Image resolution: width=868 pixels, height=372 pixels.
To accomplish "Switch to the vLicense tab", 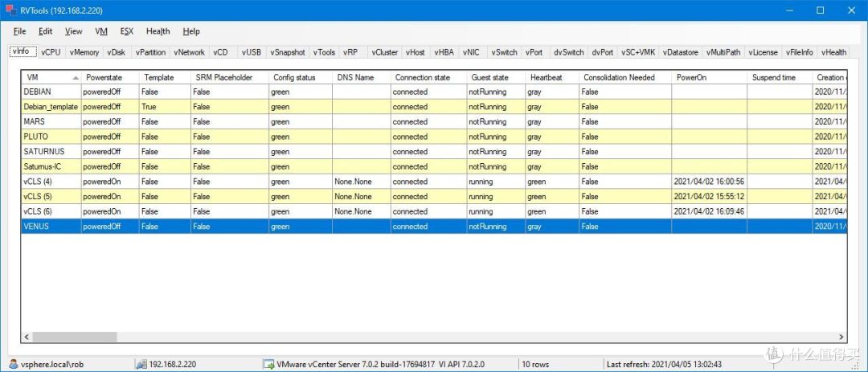I will click(763, 52).
